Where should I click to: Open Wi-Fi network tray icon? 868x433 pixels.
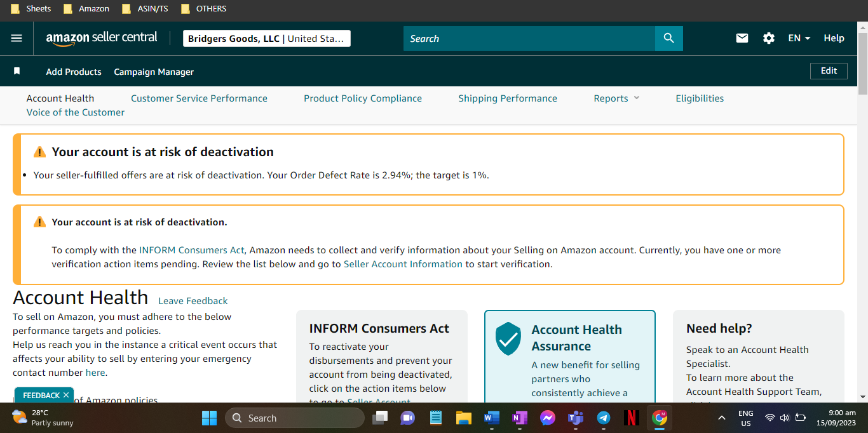(770, 418)
